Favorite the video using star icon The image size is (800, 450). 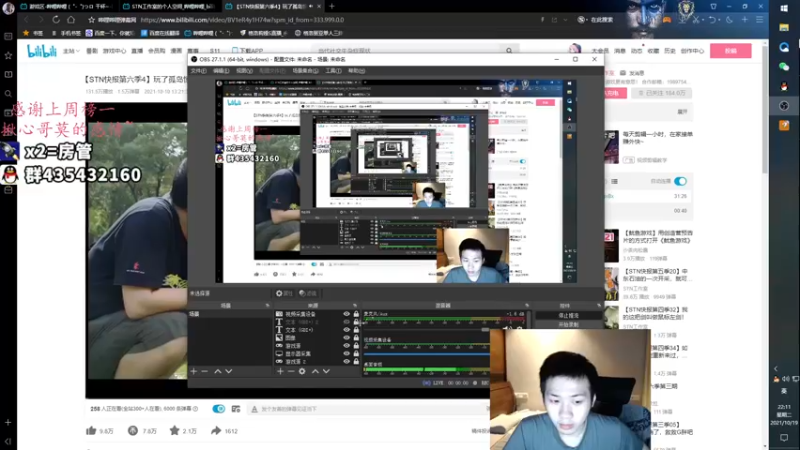[x=174, y=431]
